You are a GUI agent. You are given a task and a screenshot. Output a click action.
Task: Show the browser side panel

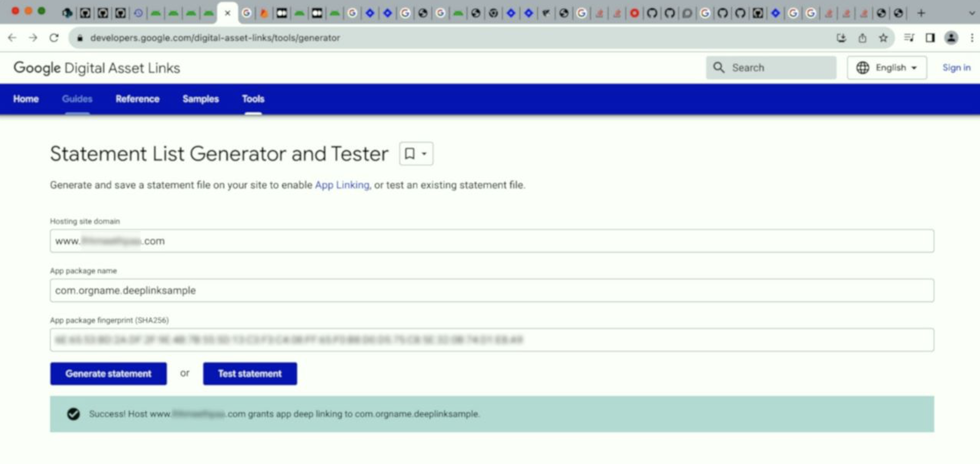click(930, 38)
